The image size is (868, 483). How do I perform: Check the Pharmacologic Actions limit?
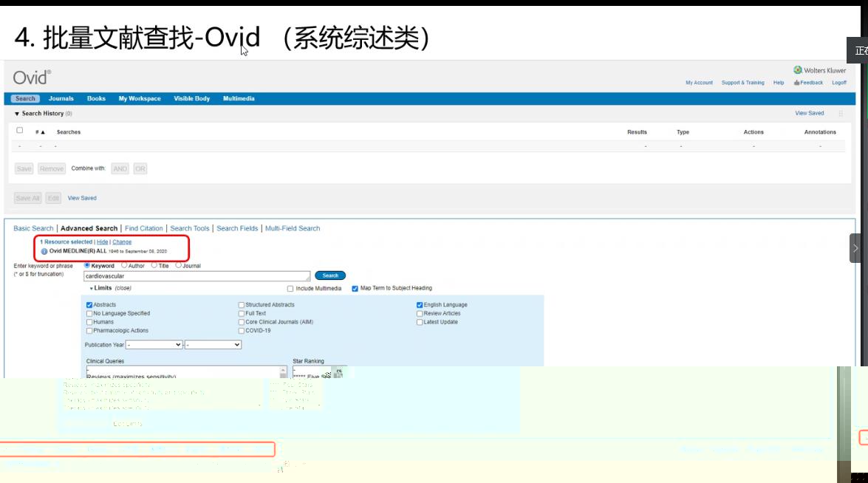point(89,331)
